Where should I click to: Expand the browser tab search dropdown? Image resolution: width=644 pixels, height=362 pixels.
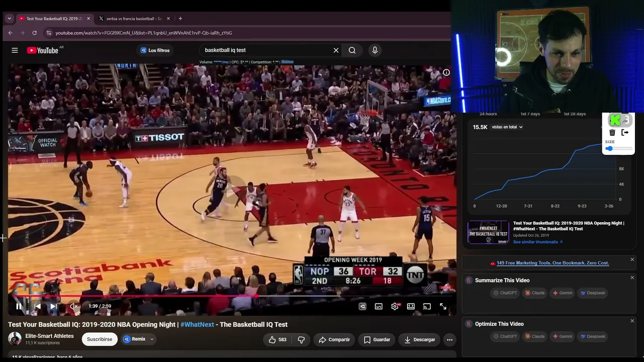[x=9, y=19]
